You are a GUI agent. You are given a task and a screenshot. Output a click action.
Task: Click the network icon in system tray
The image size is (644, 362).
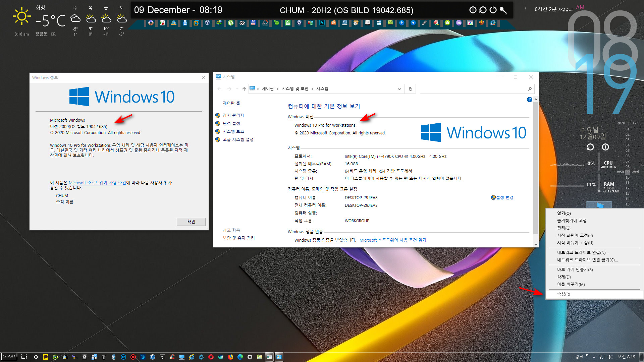pos(602,357)
